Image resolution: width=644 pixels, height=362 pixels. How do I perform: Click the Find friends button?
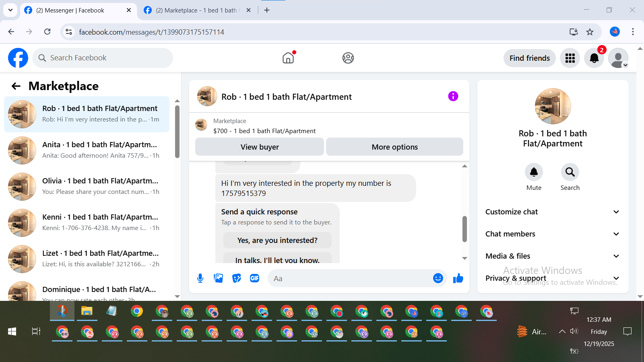point(530,58)
